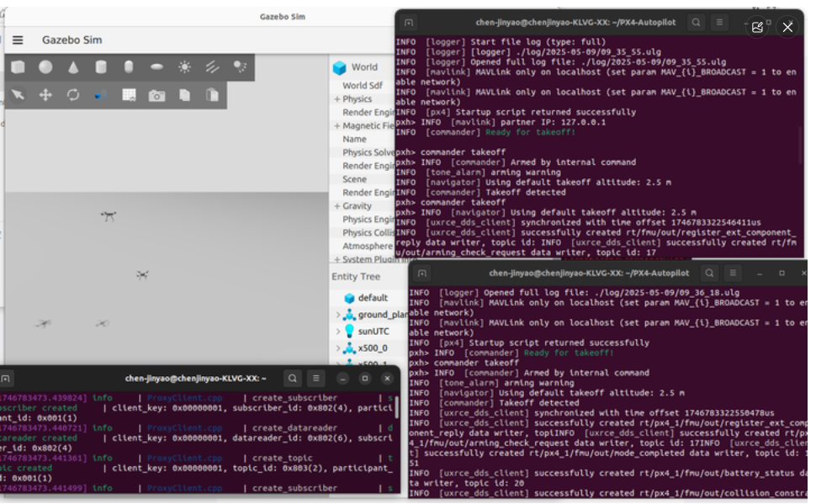Viewport: 816px width, 504px height.
Task: Add a directional light
Action: coord(212,66)
